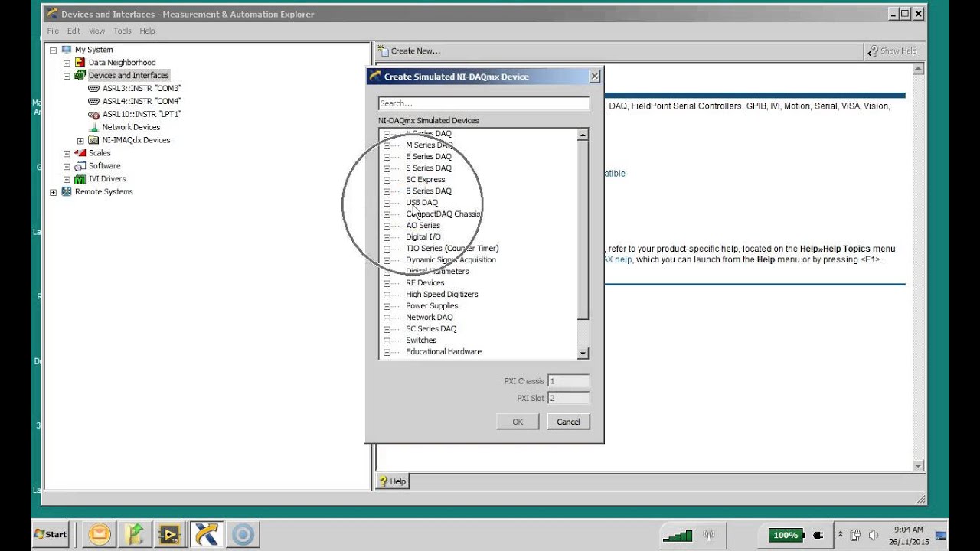Viewport: 980px width, 551px height.
Task: Click the OK button in the dialog
Action: point(518,422)
